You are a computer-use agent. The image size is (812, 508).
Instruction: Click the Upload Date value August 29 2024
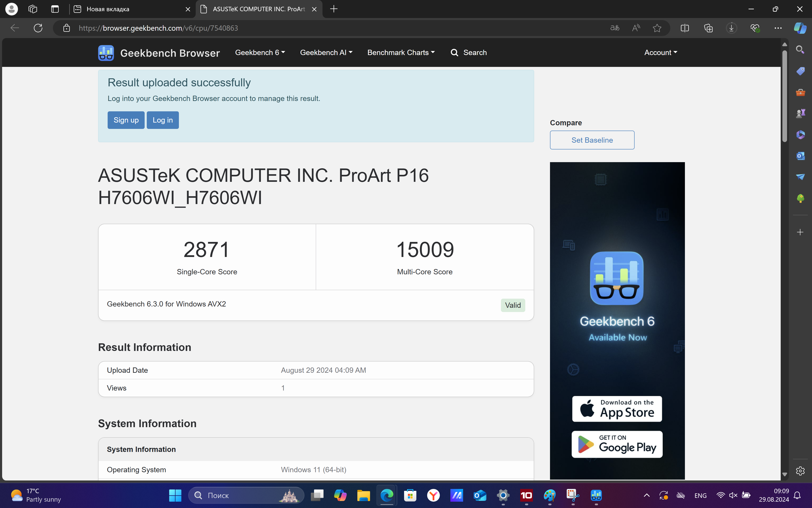point(324,370)
